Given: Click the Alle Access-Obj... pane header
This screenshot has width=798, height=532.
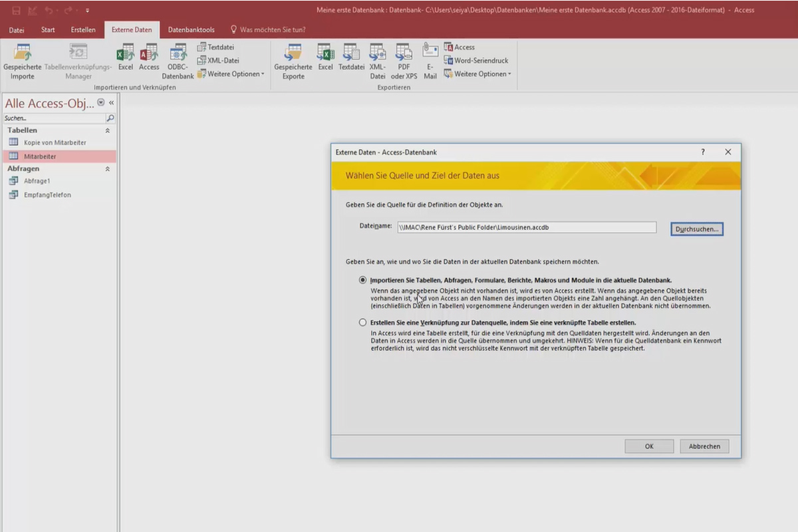Looking at the screenshot, I should pyautogui.click(x=49, y=103).
